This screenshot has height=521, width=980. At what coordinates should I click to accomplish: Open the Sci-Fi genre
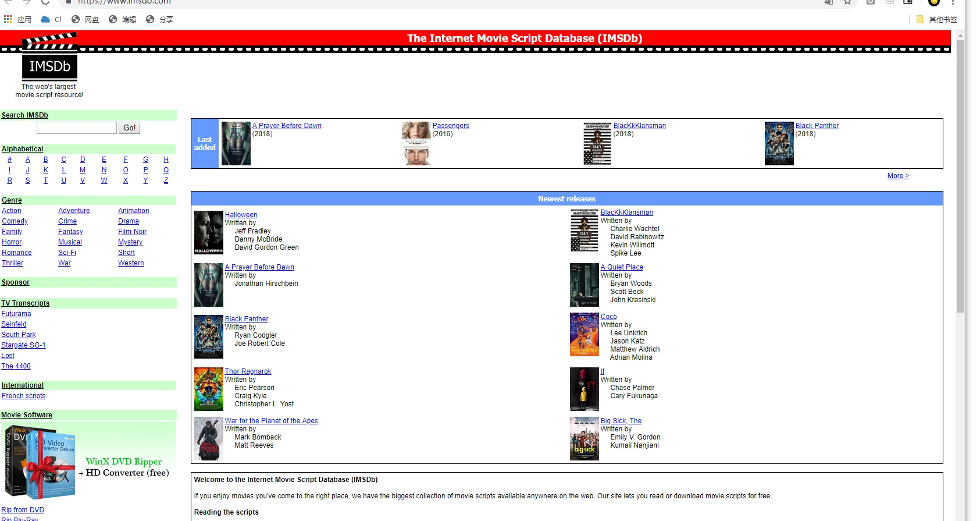click(x=67, y=253)
